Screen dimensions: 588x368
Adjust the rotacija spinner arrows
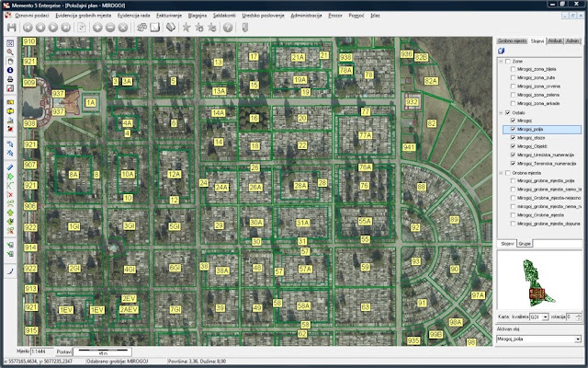pyautogui.click(x=579, y=316)
